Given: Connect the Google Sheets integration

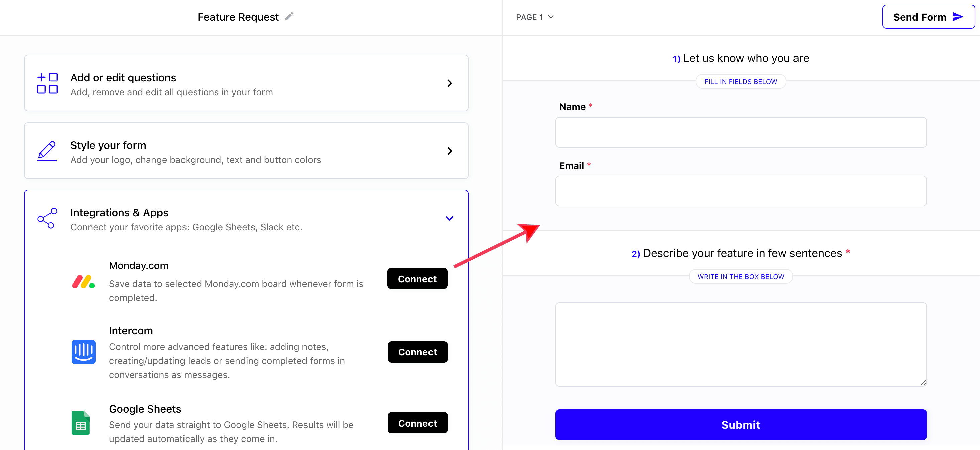Looking at the screenshot, I should coord(417,423).
